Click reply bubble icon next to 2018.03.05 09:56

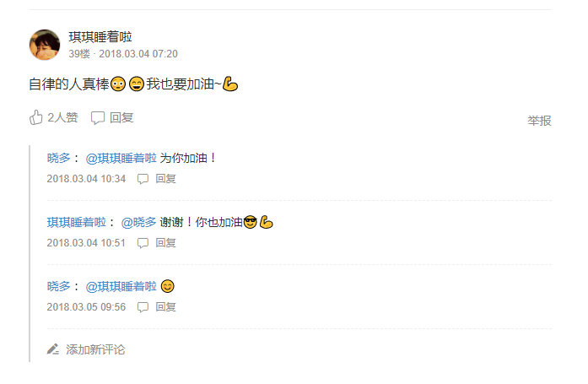click(143, 307)
